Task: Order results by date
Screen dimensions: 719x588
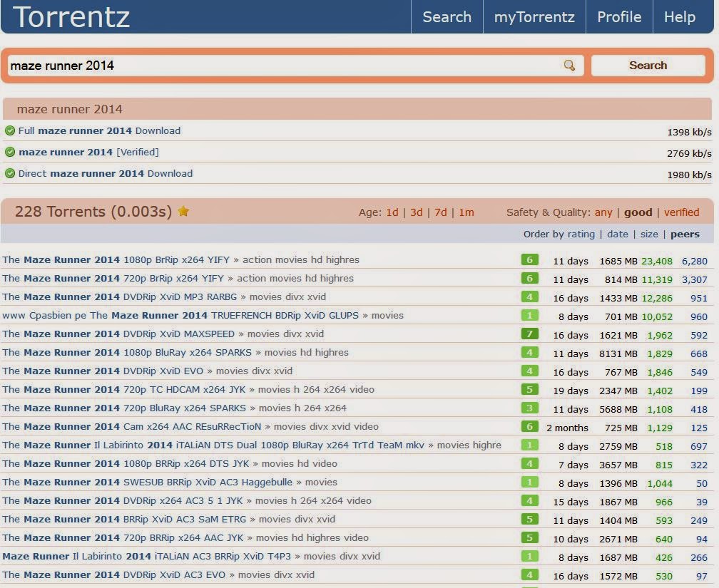Action: coord(618,234)
